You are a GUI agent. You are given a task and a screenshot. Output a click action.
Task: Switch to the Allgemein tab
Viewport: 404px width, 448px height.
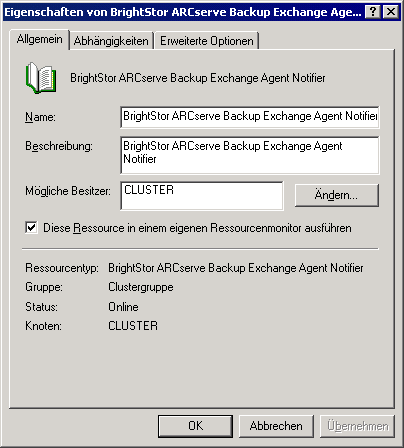39,39
